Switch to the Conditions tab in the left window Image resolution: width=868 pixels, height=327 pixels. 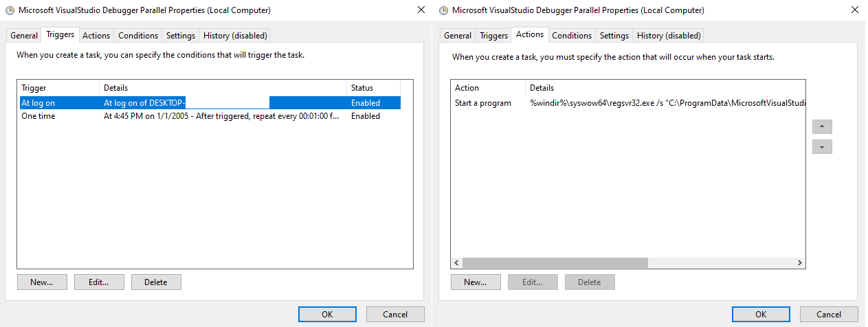click(x=138, y=36)
